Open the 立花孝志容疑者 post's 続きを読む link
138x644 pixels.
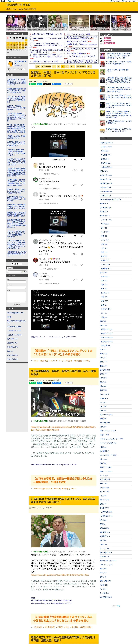coord(63,480)
